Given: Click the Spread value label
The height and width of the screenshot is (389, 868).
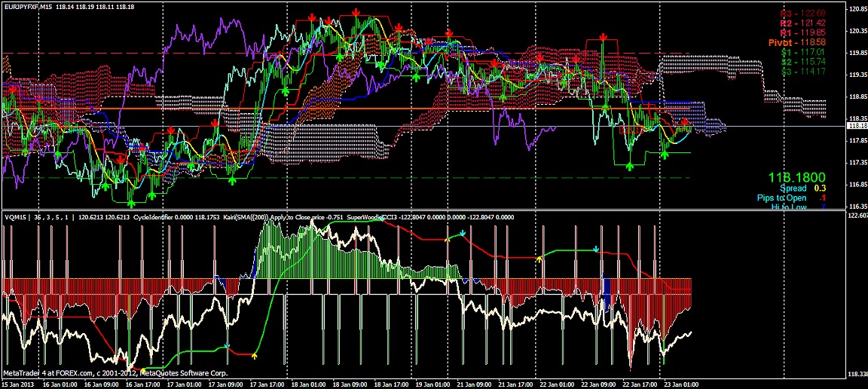Looking at the screenshot, I should point(793,188).
